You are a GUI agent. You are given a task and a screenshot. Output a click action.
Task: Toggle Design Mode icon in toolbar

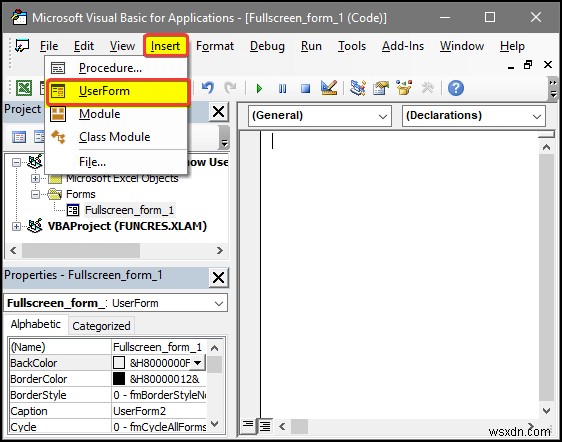click(329, 87)
